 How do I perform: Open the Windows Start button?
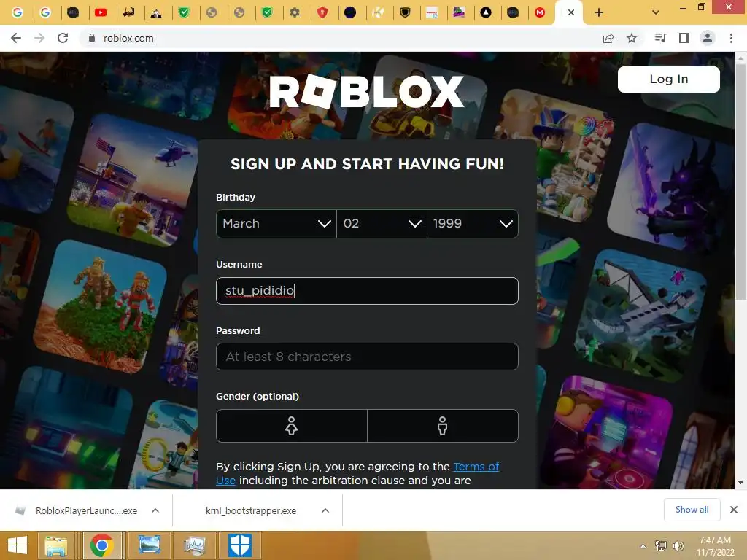tap(18, 545)
